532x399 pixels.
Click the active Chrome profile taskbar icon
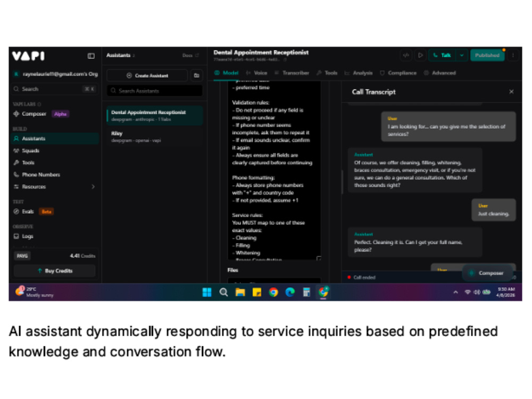pos(323,292)
